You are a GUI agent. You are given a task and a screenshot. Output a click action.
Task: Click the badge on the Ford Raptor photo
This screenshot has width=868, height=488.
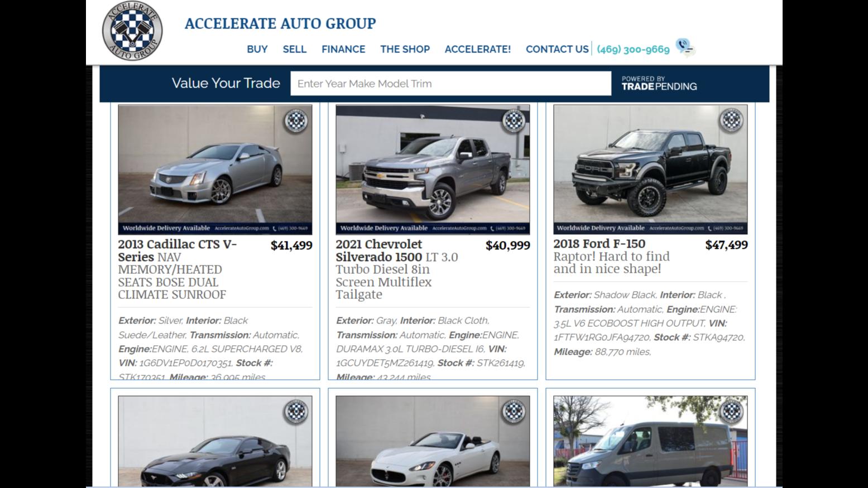731,120
